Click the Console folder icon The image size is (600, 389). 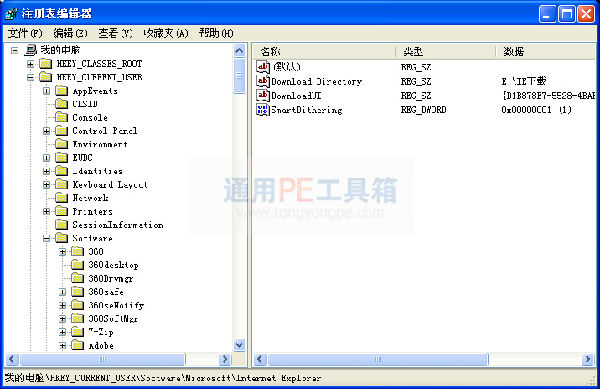(62, 117)
